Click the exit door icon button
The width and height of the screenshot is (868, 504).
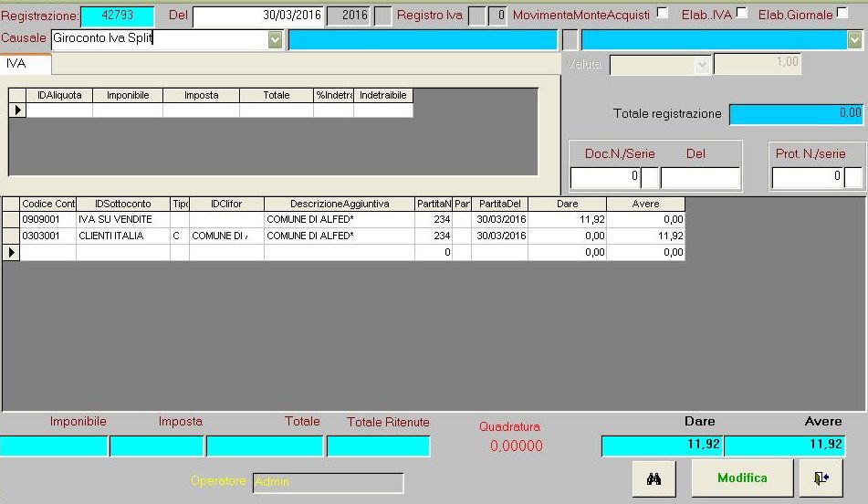[x=821, y=478]
